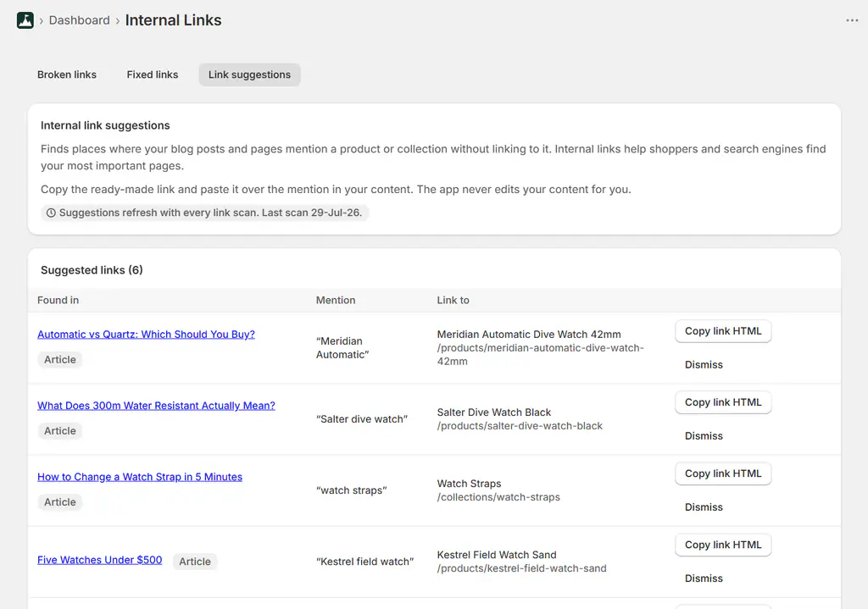Dismiss the Kestrel field watch suggestion
Image resolution: width=868 pixels, height=609 pixels.
[704, 579]
